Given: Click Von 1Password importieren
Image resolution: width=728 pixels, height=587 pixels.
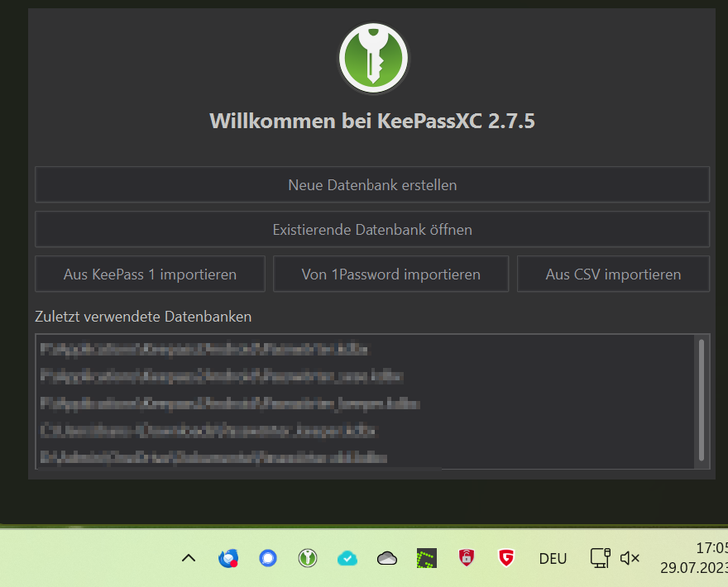Looking at the screenshot, I should click(390, 274).
